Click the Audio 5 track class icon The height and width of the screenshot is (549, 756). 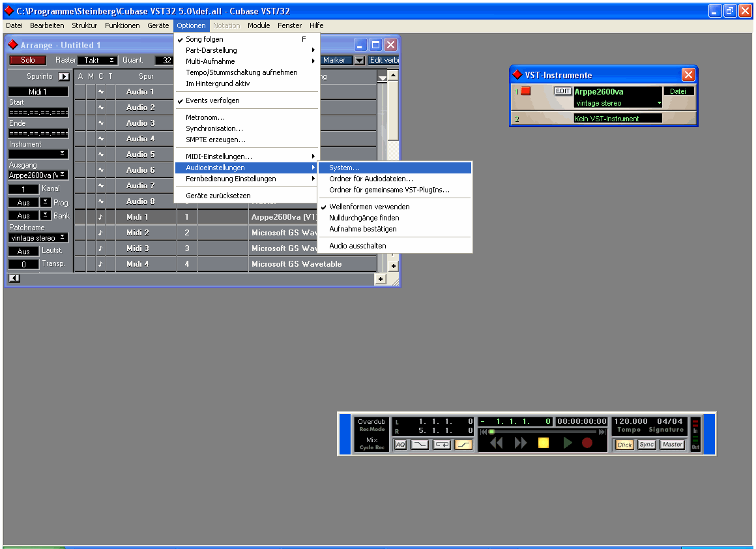[101, 155]
